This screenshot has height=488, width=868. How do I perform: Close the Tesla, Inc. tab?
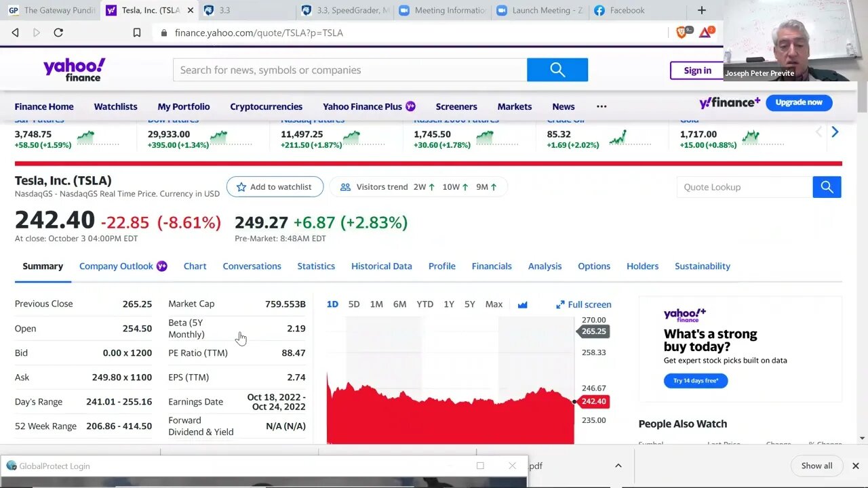pos(190,10)
